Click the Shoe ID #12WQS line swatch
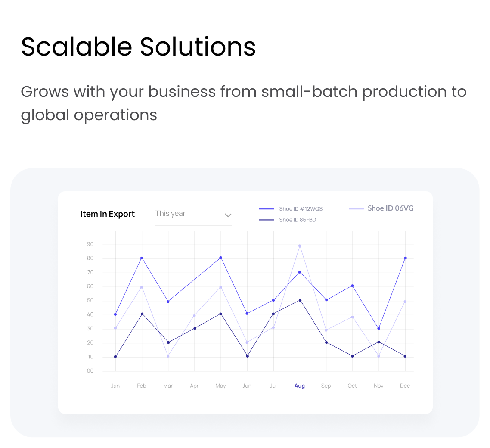Image resolution: width=490 pixels, height=448 pixels. click(x=267, y=209)
